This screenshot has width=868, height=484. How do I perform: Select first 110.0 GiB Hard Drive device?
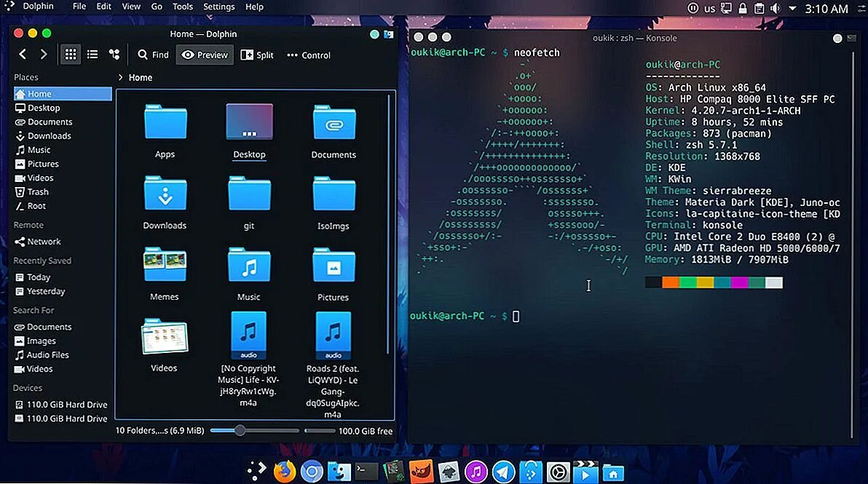click(x=63, y=405)
